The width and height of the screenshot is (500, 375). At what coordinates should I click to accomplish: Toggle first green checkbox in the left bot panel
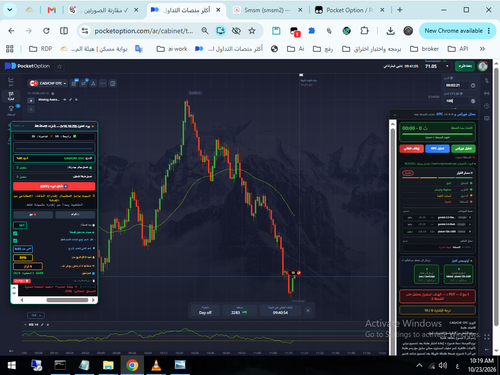coord(15,233)
